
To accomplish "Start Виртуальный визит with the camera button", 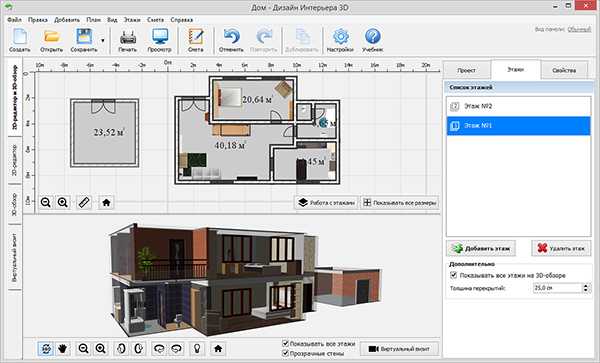I will coord(399,349).
